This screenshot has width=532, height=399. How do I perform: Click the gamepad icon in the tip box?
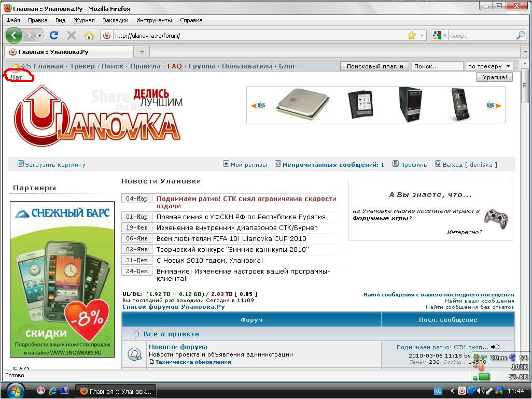496,219
